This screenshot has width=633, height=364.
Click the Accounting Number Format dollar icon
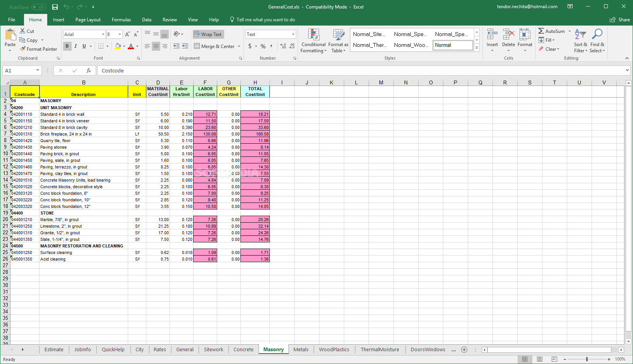pos(250,46)
